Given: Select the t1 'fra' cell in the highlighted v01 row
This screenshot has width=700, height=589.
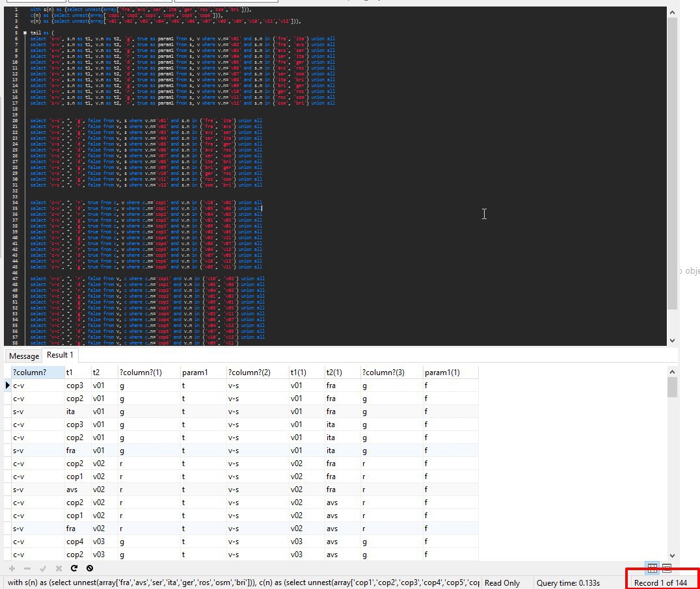Looking at the screenshot, I should [x=77, y=451].
